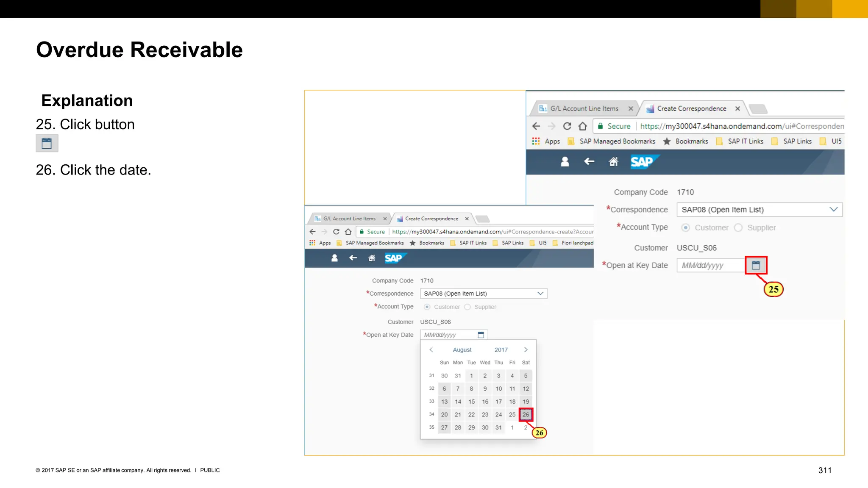This screenshot has height=488, width=868.
Task: Click August month label in calendar
Action: pyautogui.click(x=462, y=350)
